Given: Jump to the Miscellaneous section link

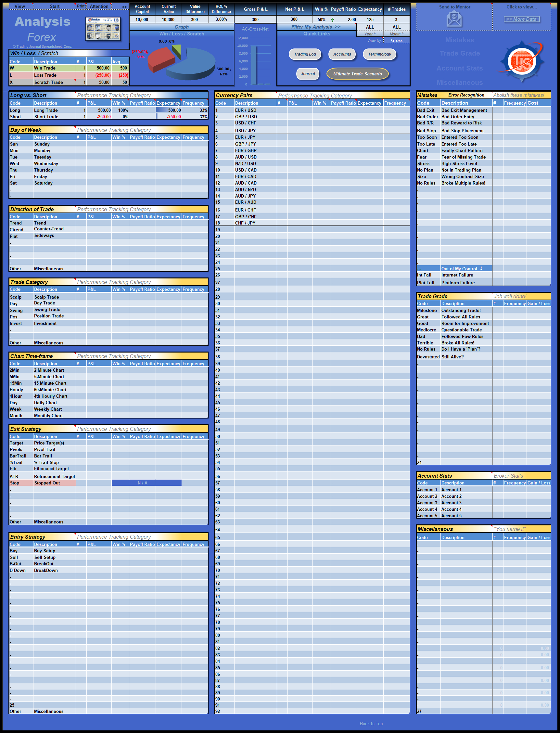Looking at the screenshot, I should coord(459,82).
